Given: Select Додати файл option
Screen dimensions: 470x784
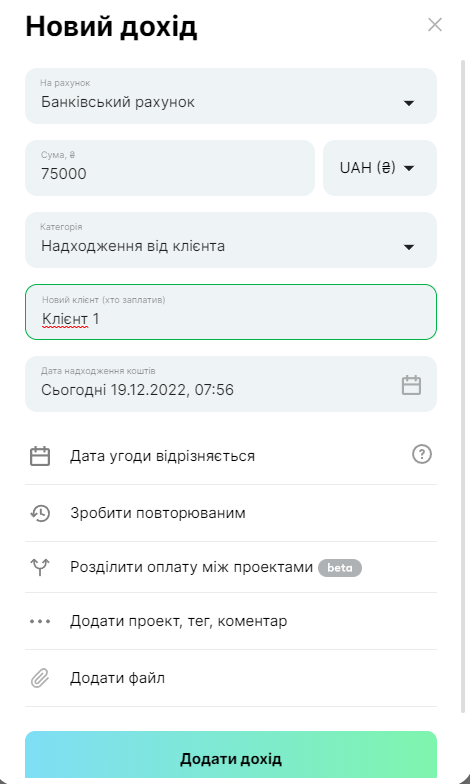Looking at the screenshot, I should [231, 678].
